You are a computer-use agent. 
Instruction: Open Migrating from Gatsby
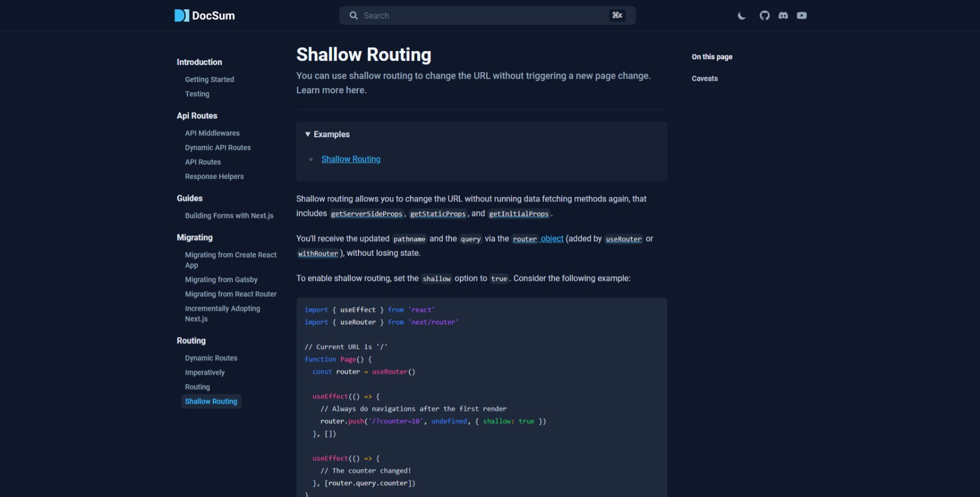point(221,280)
